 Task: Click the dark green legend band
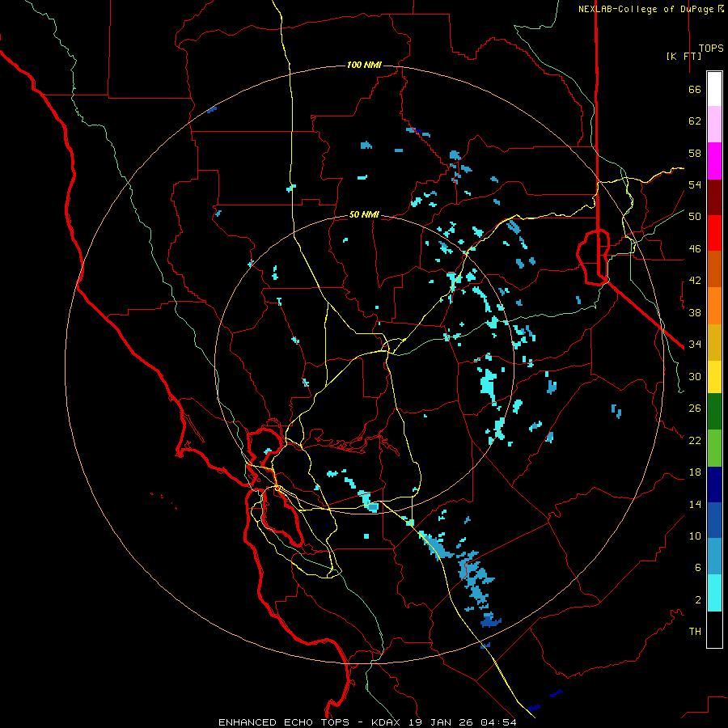pos(714,411)
